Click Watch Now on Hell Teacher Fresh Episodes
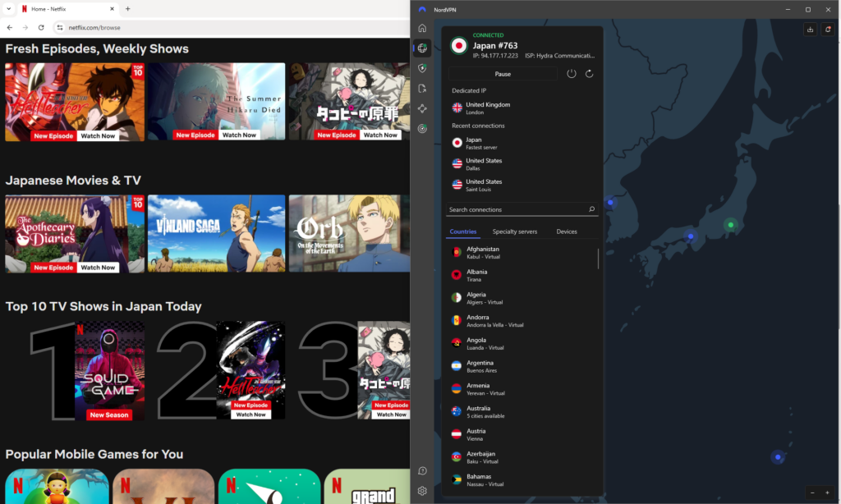 pos(98,136)
